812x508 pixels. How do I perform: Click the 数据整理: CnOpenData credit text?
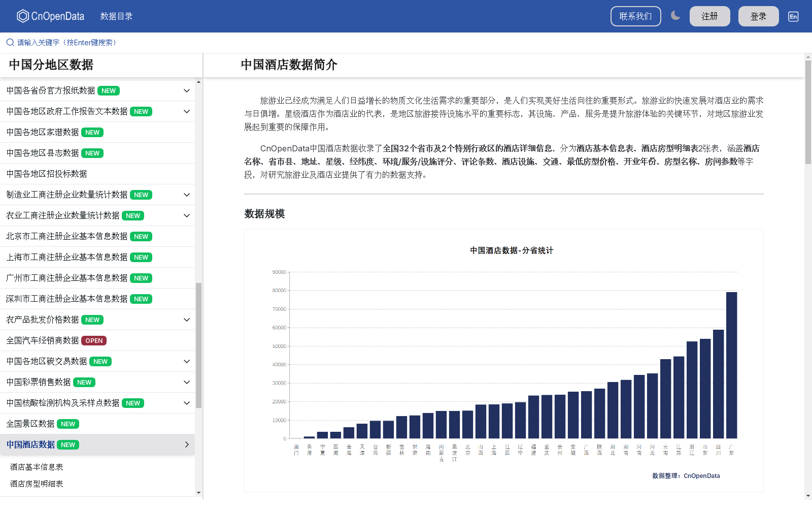tap(686, 476)
